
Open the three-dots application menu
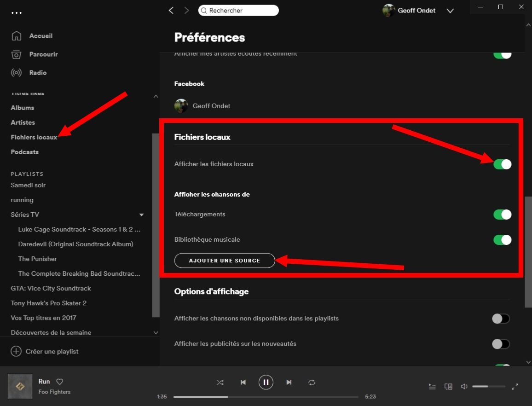16,13
